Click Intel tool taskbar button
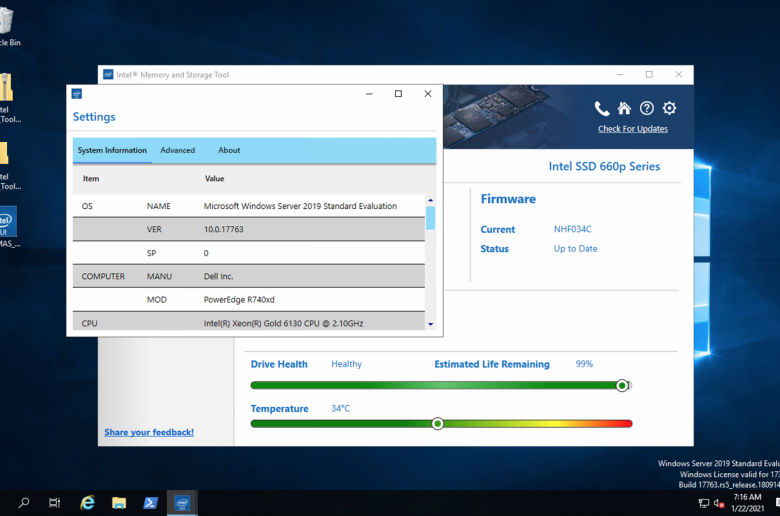This screenshot has width=780, height=516. 182,503
